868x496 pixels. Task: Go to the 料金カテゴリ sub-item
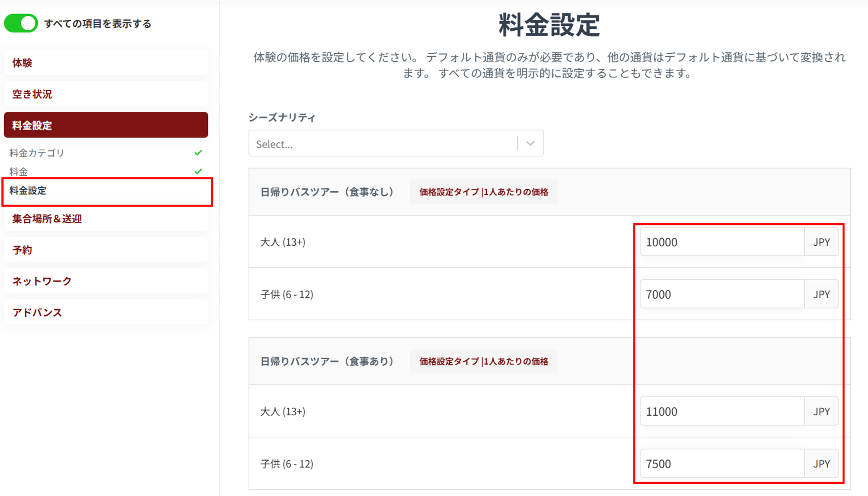[37, 153]
